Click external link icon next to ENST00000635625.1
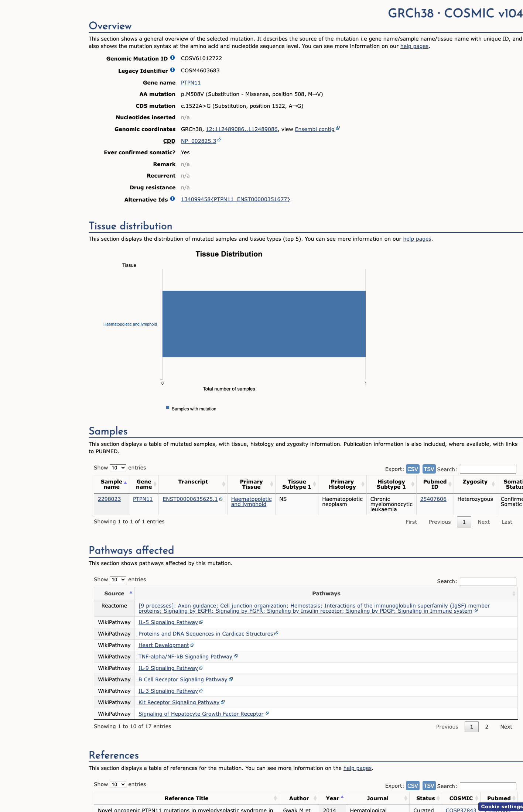Image resolution: width=523 pixels, height=812 pixels. (221, 499)
